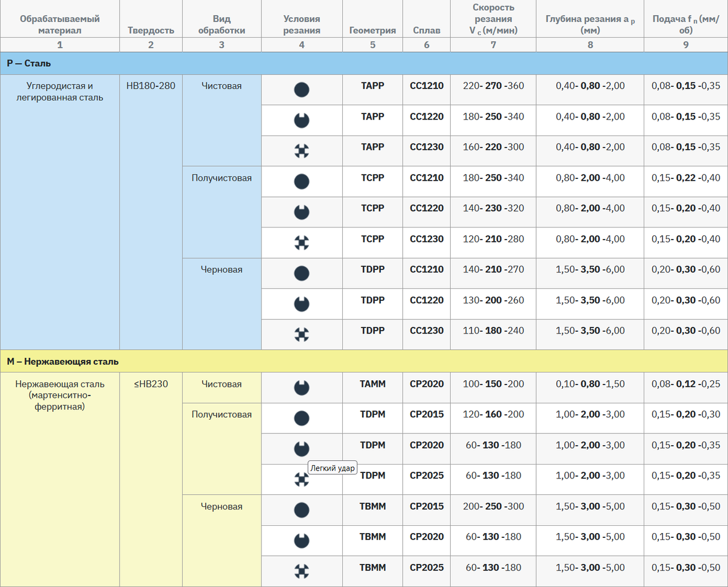
Task: Click the speed value '200- 250 -300'
Action: (x=493, y=506)
